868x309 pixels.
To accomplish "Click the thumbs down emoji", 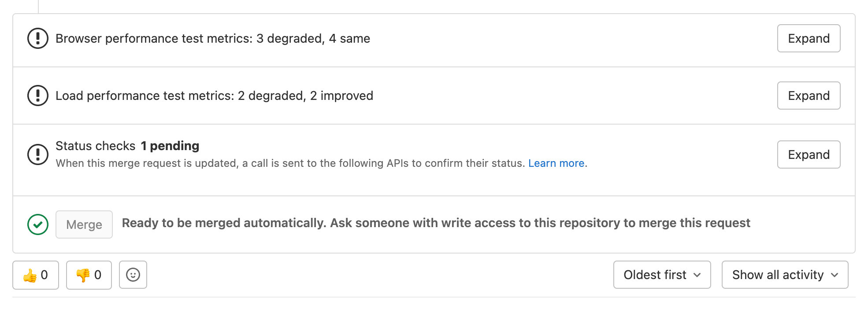I will [83, 276].
